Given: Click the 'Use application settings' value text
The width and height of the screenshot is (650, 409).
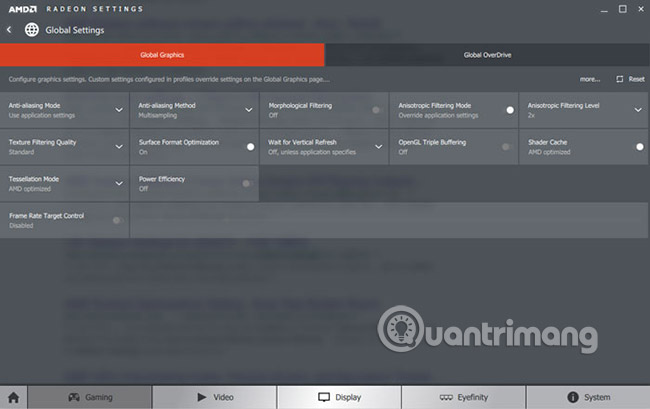Looking at the screenshot, I should 42,116.
